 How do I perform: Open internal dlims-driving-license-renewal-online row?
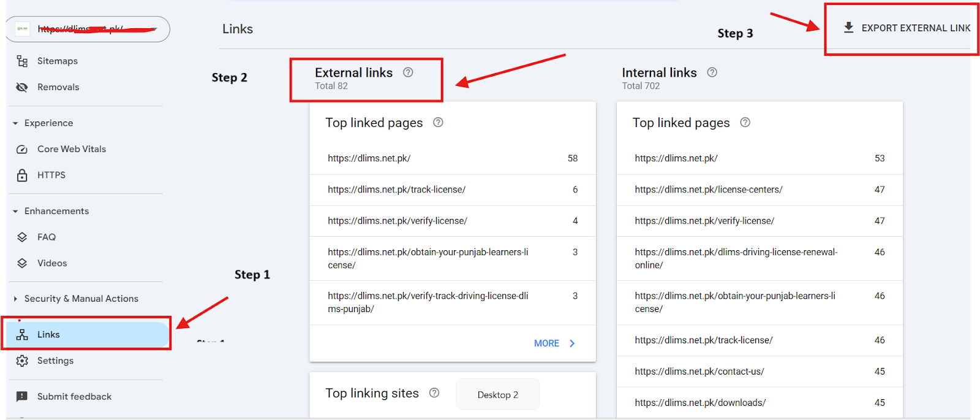click(759, 258)
